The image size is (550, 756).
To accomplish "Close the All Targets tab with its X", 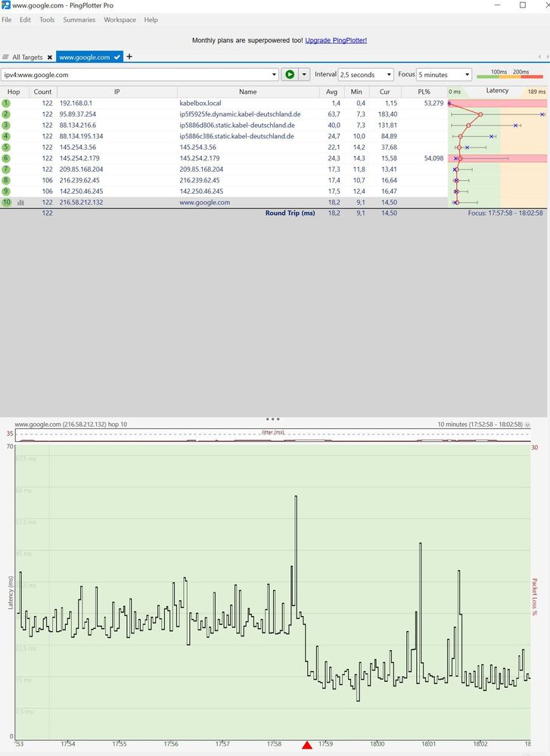I will click(x=50, y=58).
